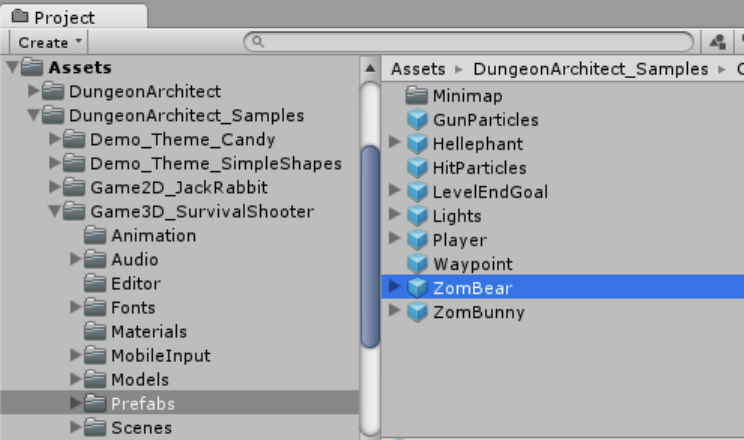
Task: Select the Lights prefab cube icon
Action: 418,216
